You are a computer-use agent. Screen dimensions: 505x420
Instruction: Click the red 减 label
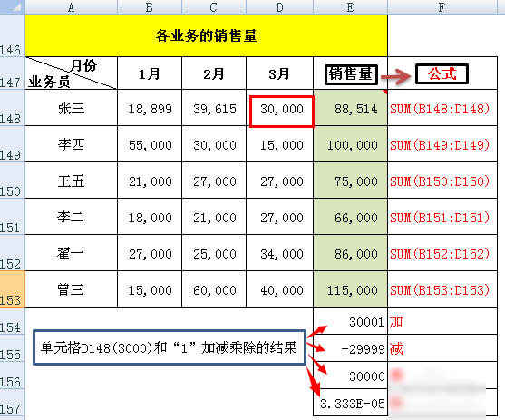pos(396,348)
